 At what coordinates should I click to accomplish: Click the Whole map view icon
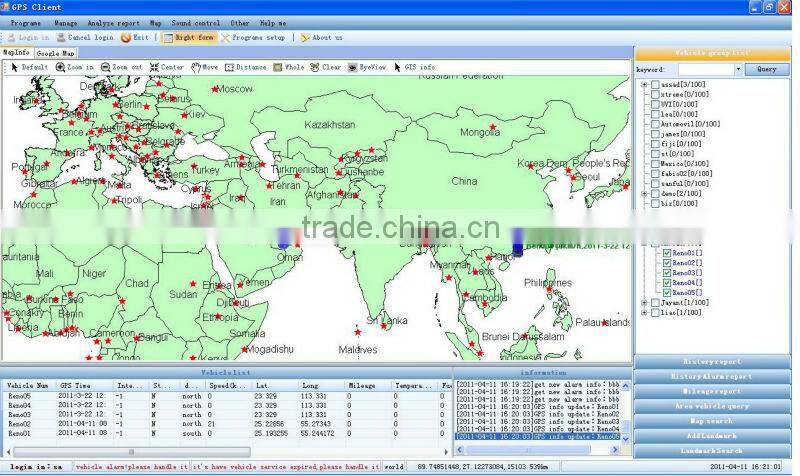[278, 67]
